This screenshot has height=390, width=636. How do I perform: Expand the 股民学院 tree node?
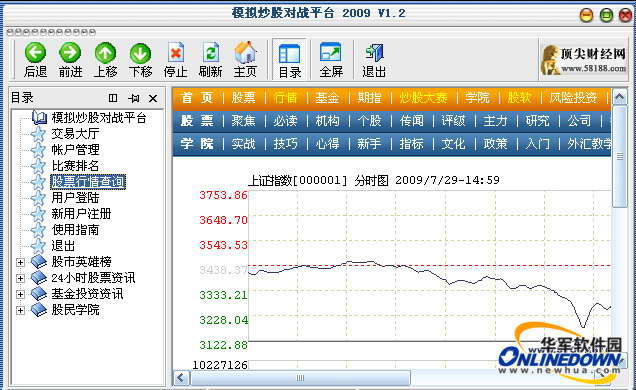tap(20, 310)
